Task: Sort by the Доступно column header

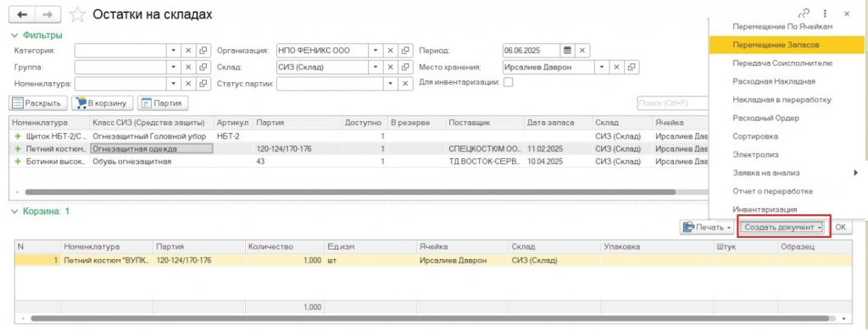Action: coord(364,123)
